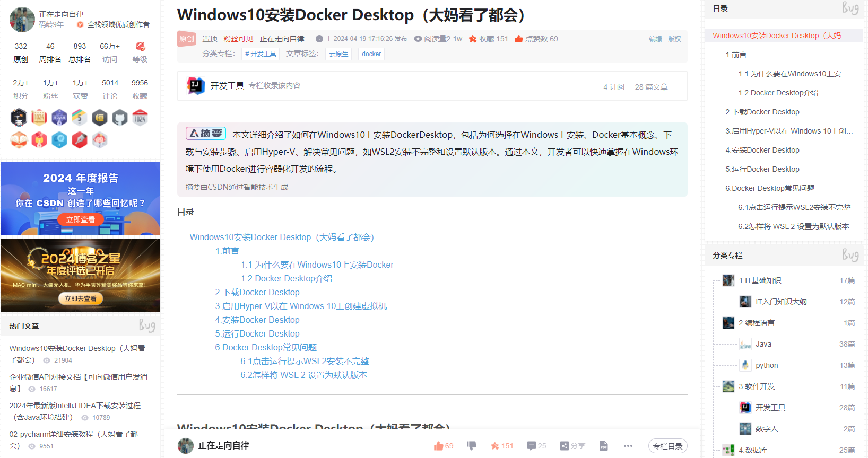Open hot article 企业微信API对接文档
The image size is (868, 458).
pyautogui.click(x=79, y=383)
